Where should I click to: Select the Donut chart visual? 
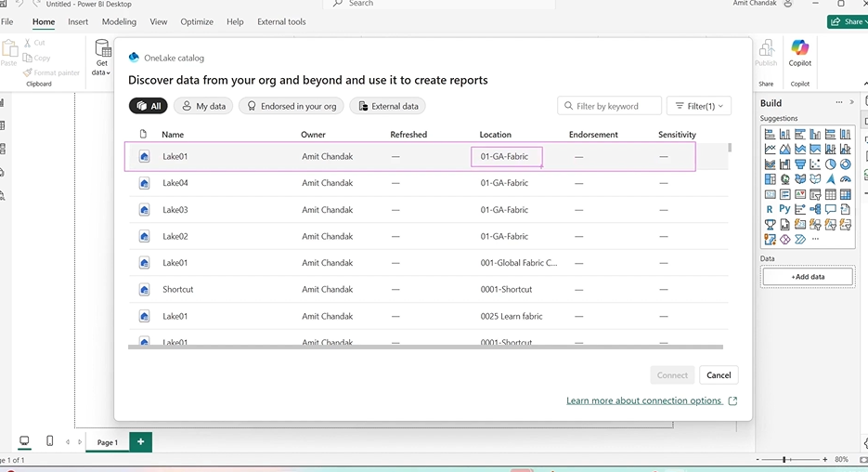pos(846,164)
